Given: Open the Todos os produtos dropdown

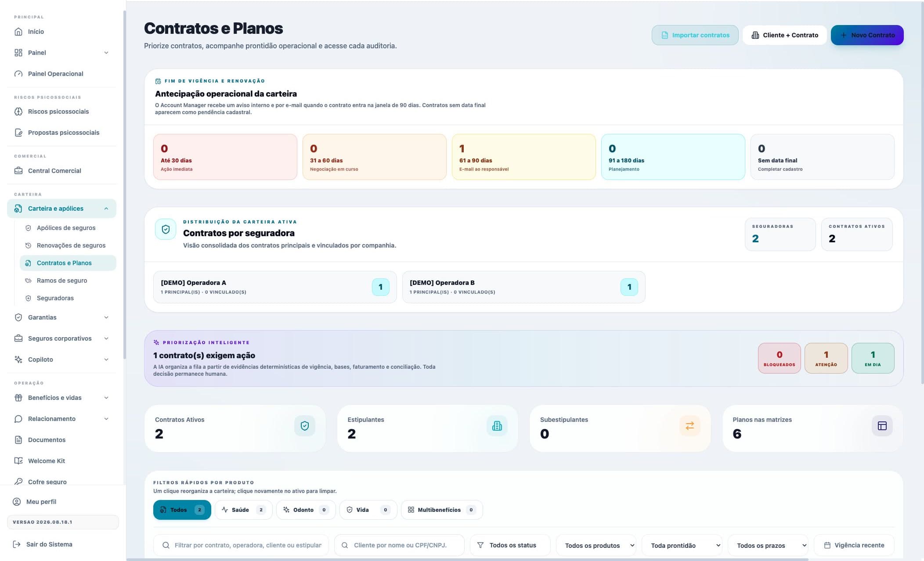Looking at the screenshot, I should click(x=596, y=545).
